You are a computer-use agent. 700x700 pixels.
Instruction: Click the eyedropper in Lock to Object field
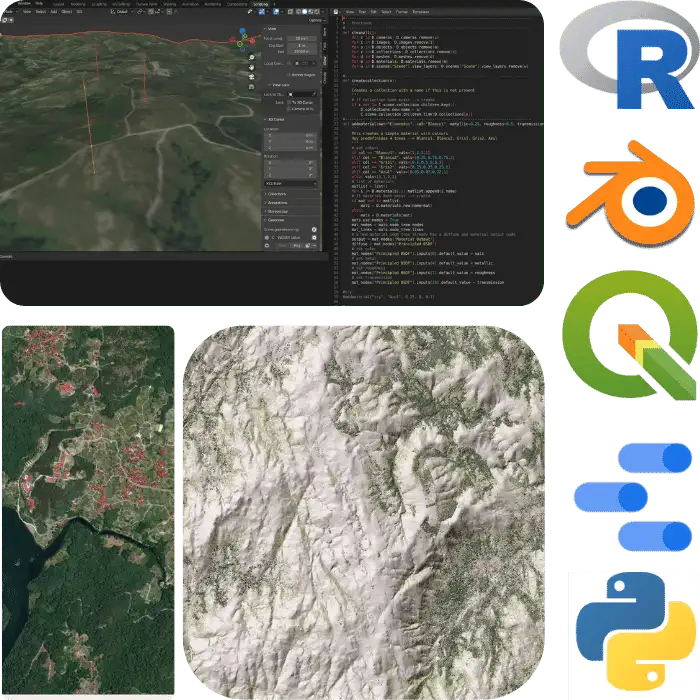pos(314,94)
